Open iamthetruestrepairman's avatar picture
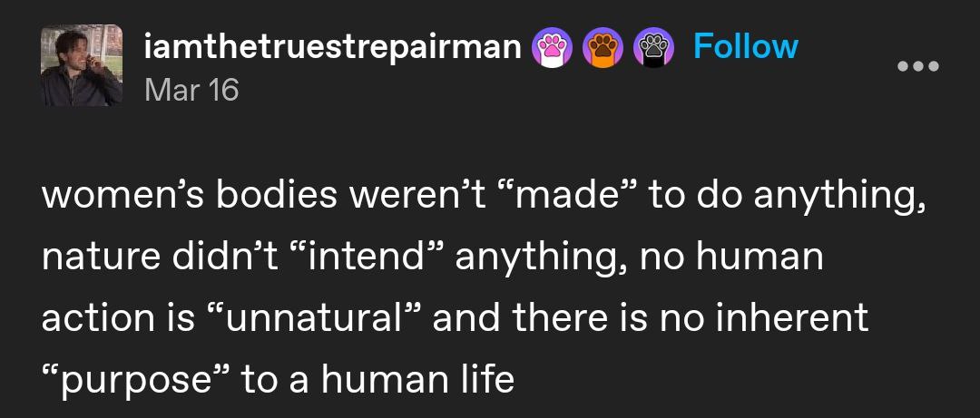Screen dimensions: 980x418 (82, 65)
